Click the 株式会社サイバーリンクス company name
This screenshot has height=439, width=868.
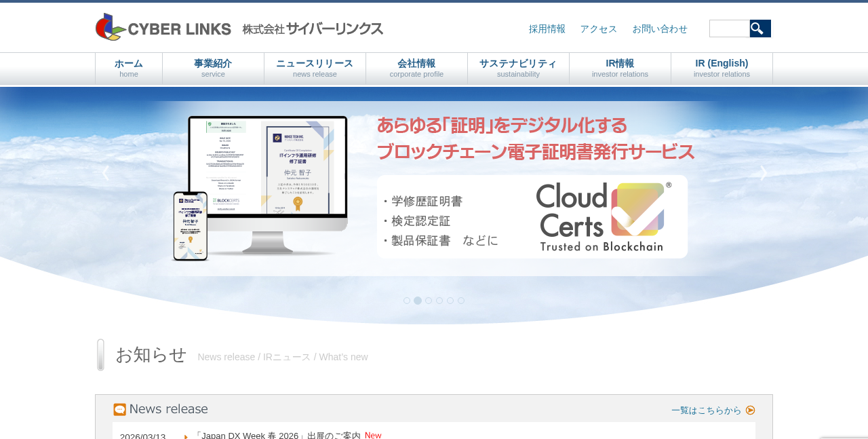[313, 28]
